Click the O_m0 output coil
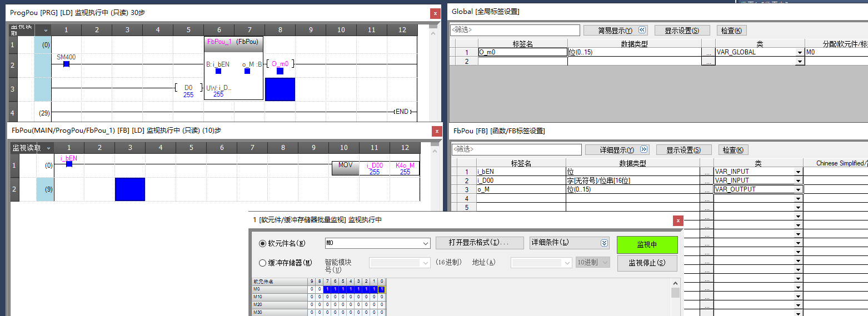 280,64
